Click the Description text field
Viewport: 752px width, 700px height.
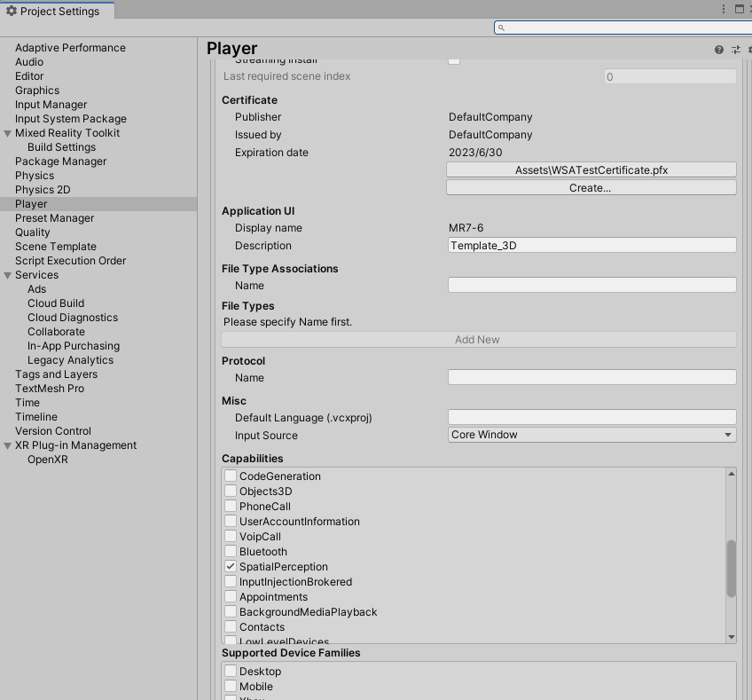click(591, 245)
